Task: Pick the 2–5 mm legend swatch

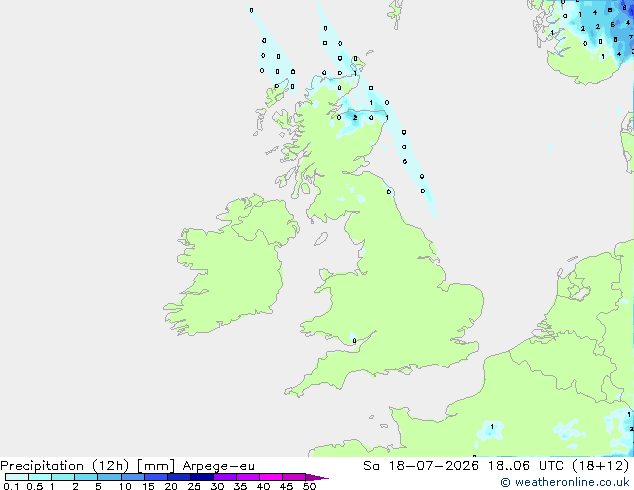Action: point(86,477)
